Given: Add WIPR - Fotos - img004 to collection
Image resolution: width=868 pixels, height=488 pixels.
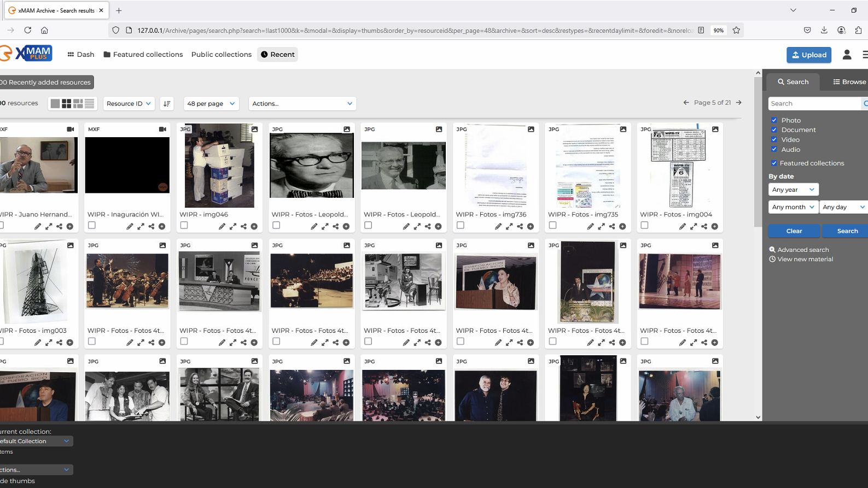Looking at the screenshot, I should click(x=714, y=226).
